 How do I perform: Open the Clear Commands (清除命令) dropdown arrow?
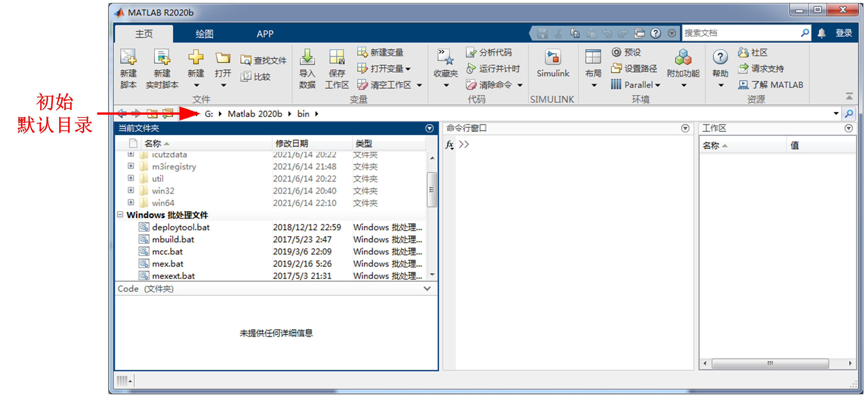(x=520, y=85)
